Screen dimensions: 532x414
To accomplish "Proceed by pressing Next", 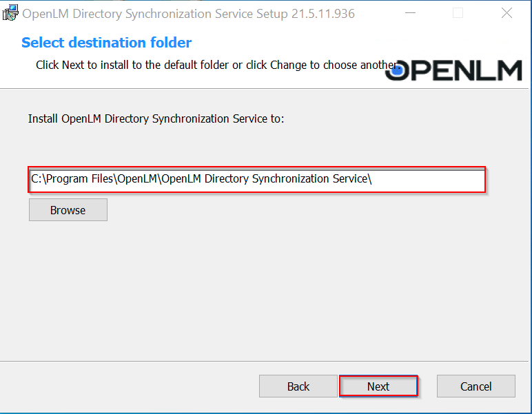I will click(378, 386).
